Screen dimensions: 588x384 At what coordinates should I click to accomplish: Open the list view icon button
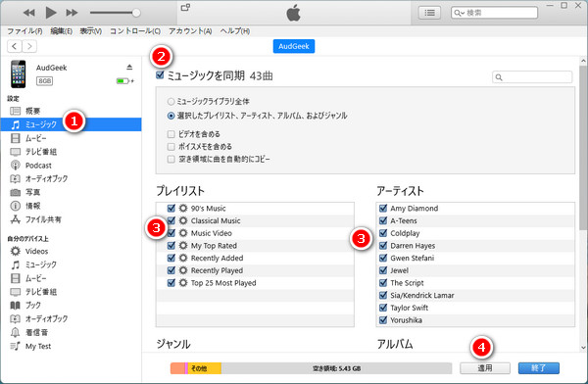[x=429, y=13]
